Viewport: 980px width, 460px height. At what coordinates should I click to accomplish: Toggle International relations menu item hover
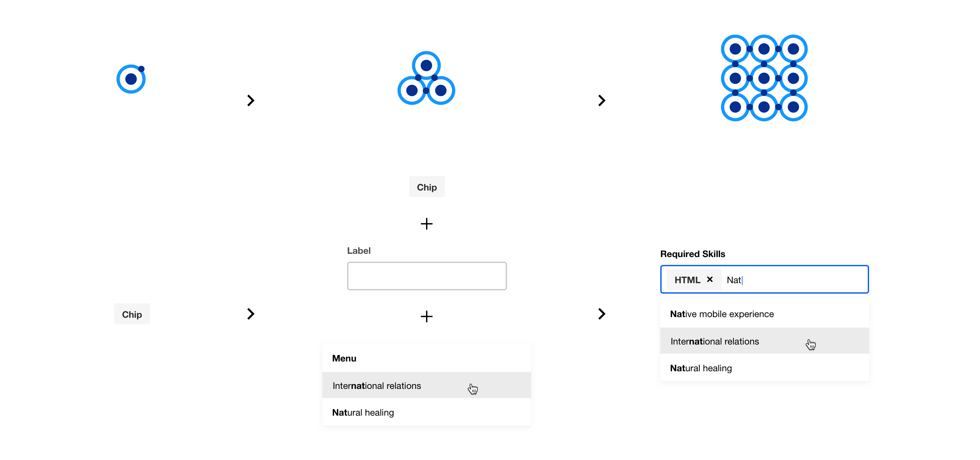(427, 386)
